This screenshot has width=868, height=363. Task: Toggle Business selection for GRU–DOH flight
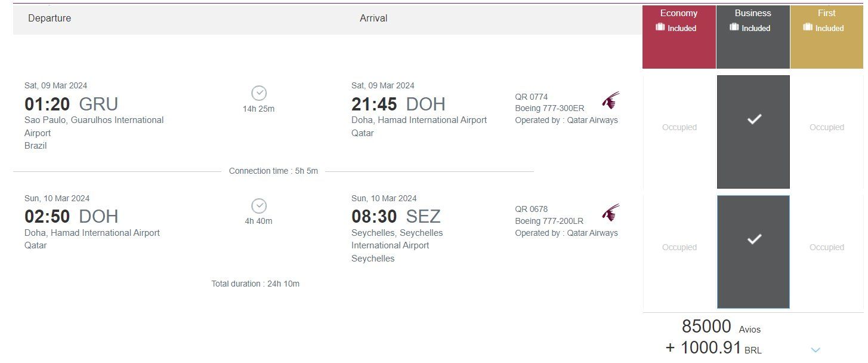753,132
